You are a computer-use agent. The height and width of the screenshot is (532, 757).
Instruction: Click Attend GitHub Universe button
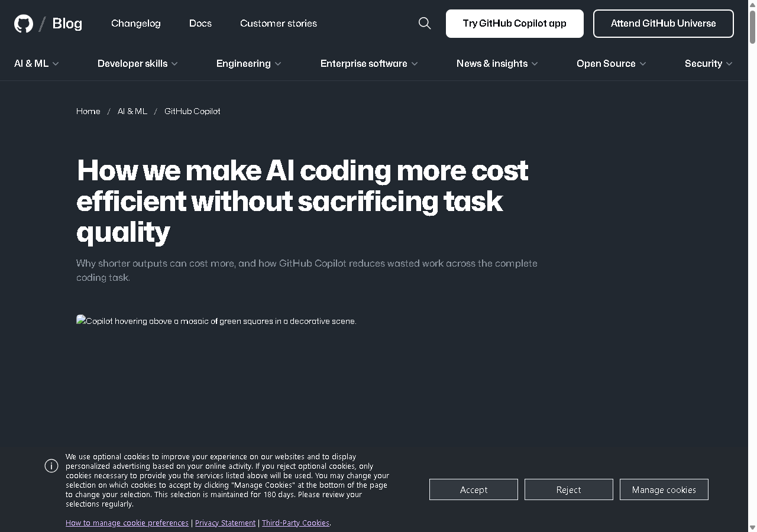[664, 24]
